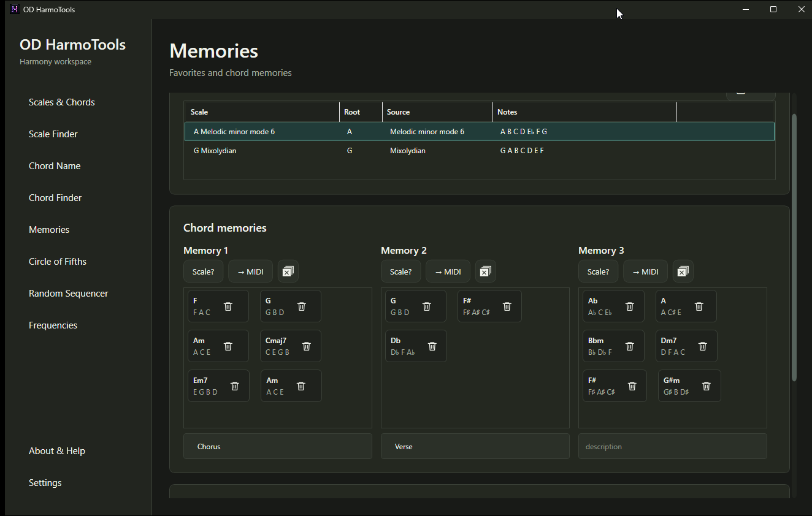Image resolution: width=812 pixels, height=516 pixels.
Task: Remove the Cmaj7 chord via trash icon
Action: point(307,346)
